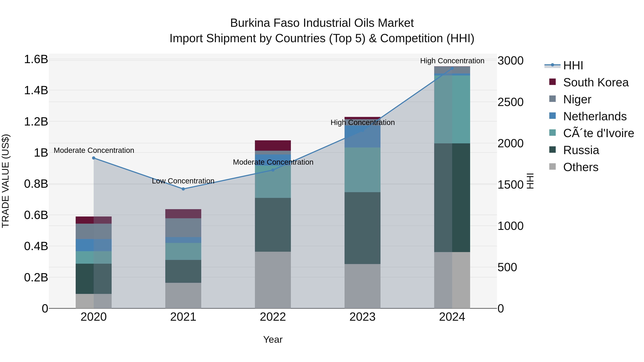Click the Côte d'Ivoire teal legend swatch
644x362 pixels.
coord(553,133)
